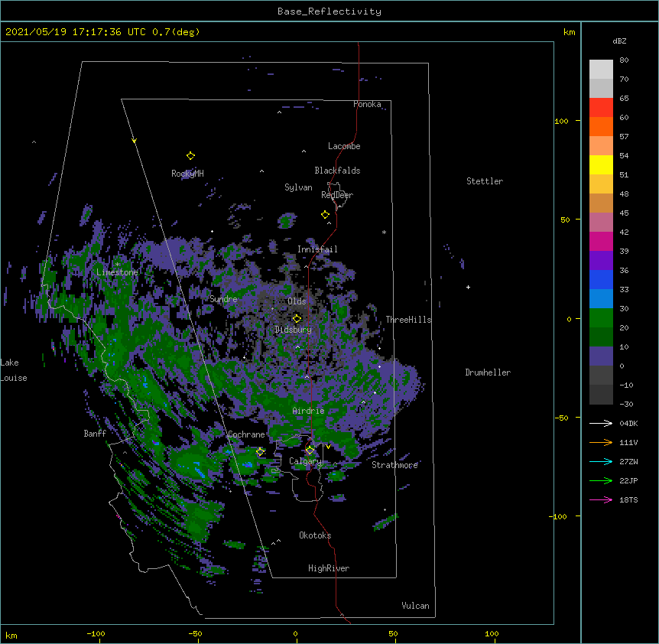This screenshot has height=644, width=659.
Task: Click the Lacombe town label
Action: click(344, 146)
